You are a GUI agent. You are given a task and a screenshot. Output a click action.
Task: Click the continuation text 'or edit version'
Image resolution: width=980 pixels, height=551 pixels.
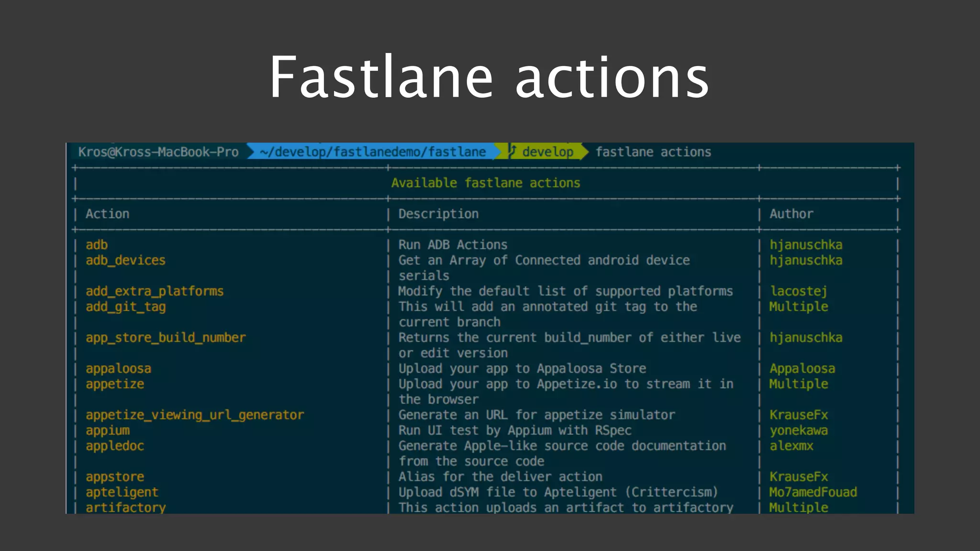[x=453, y=353]
